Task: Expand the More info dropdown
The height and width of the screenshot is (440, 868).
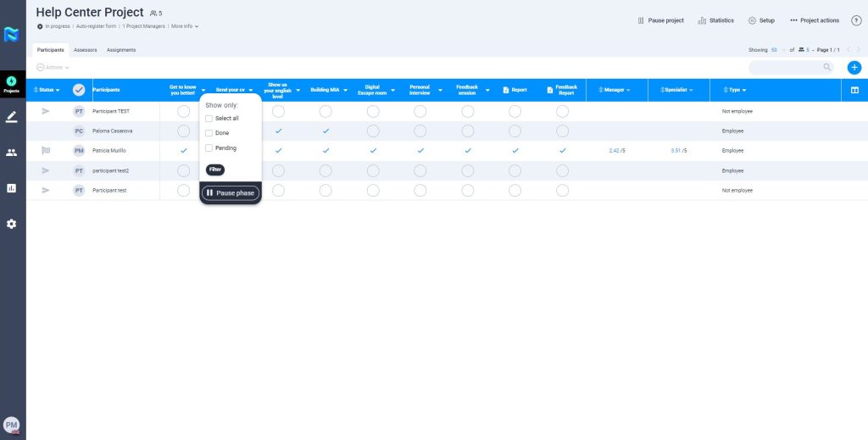Action: pyautogui.click(x=185, y=26)
